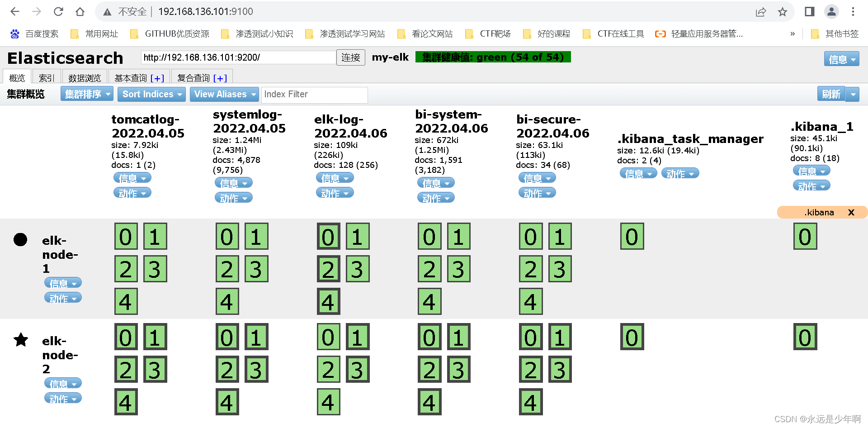This screenshot has width=868, height=428.
Task: Click green cluster health status bar
Action: coord(493,57)
